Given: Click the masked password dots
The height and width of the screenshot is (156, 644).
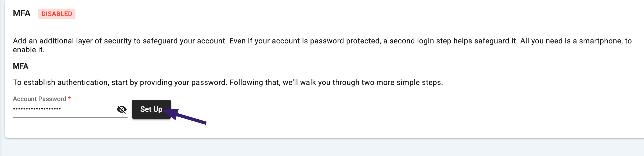Looking at the screenshot, I should pos(37,109).
